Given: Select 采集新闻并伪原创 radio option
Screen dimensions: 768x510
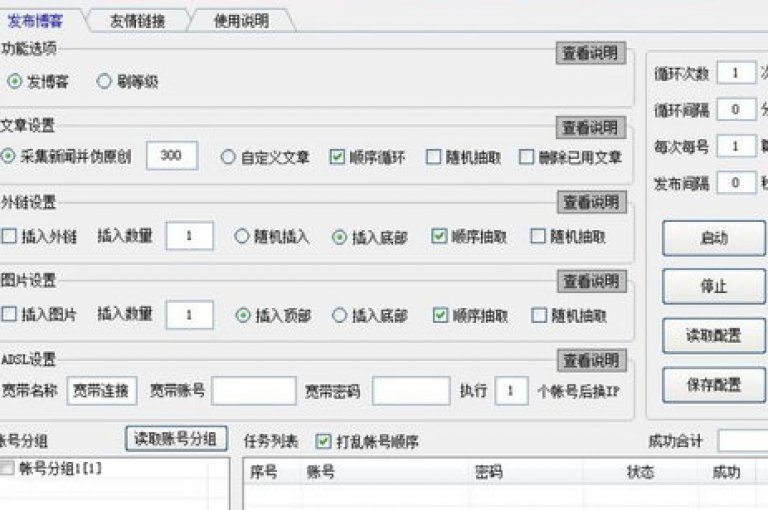Looking at the screenshot, I should [x=8, y=157].
